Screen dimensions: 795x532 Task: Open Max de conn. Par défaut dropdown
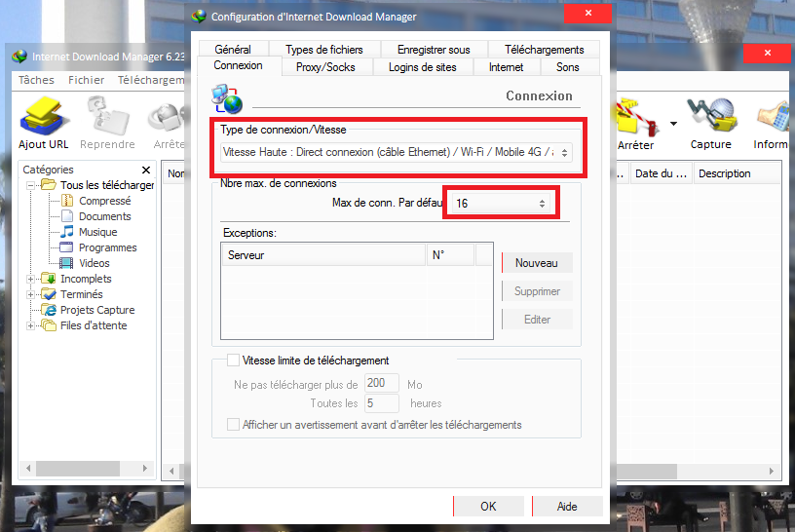(500, 204)
